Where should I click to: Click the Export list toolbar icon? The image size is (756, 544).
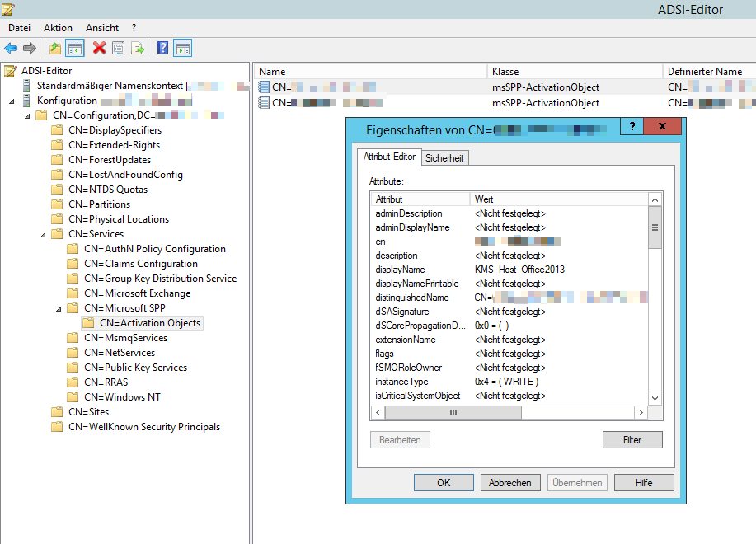138,48
